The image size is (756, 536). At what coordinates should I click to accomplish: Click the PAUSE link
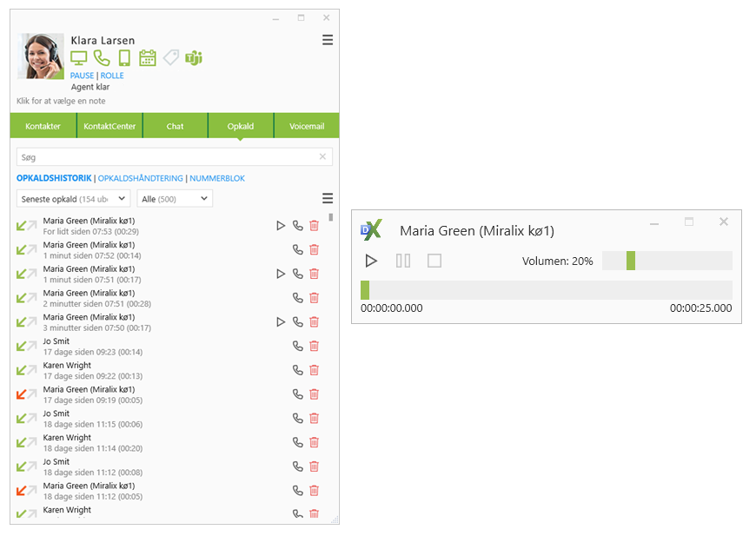(82, 76)
